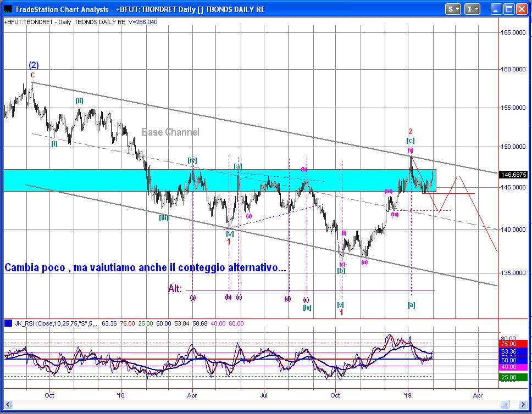Close the chart analysis window
Viewport: 532px width, 414px height.
[x=522, y=9]
